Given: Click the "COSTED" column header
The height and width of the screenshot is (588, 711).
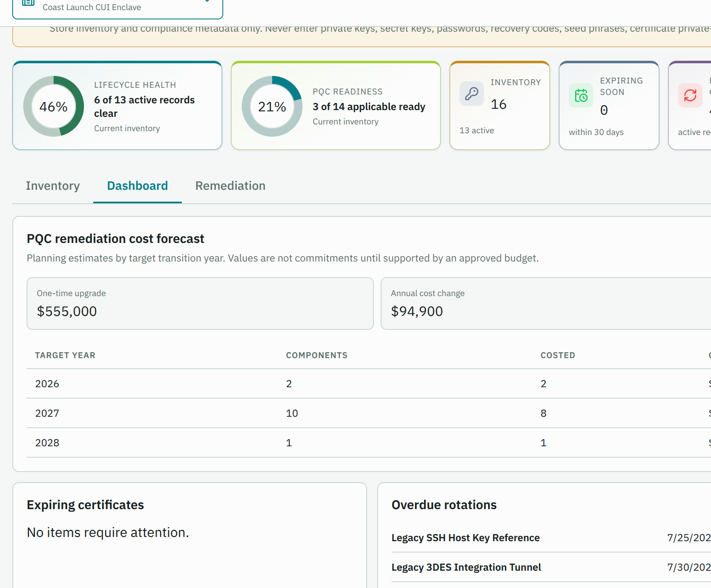Looking at the screenshot, I should click(558, 355).
